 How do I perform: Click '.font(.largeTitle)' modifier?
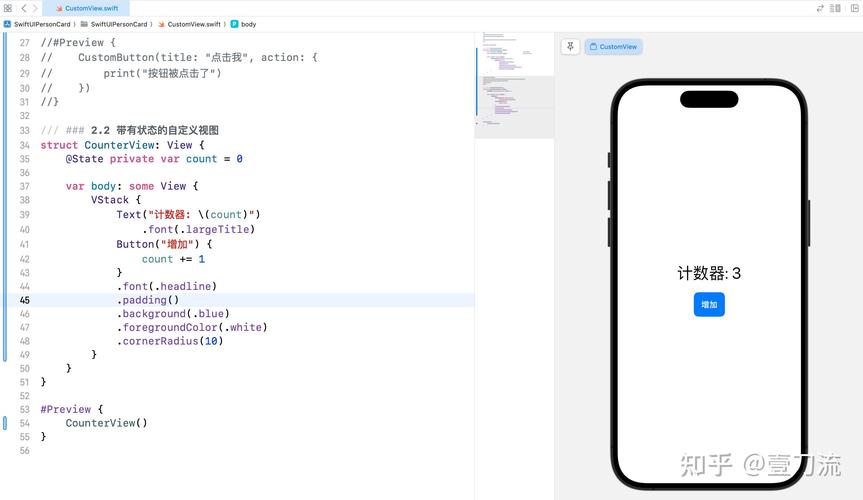[x=198, y=229]
